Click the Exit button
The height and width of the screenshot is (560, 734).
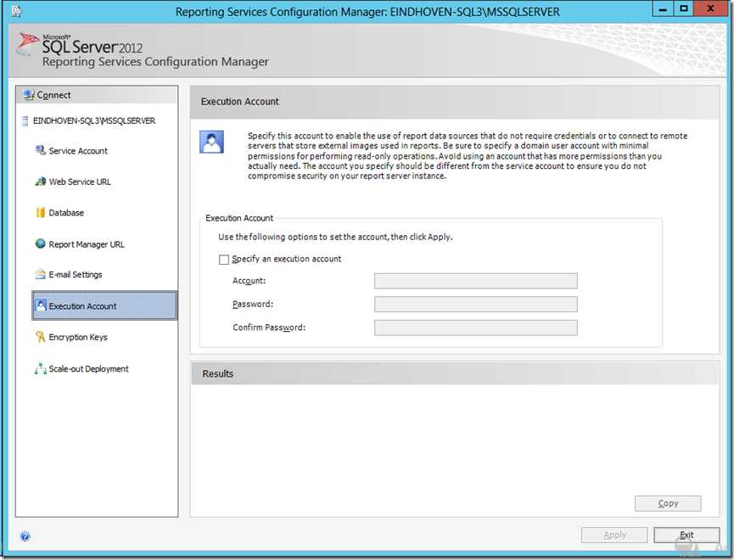[x=686, y=535]
